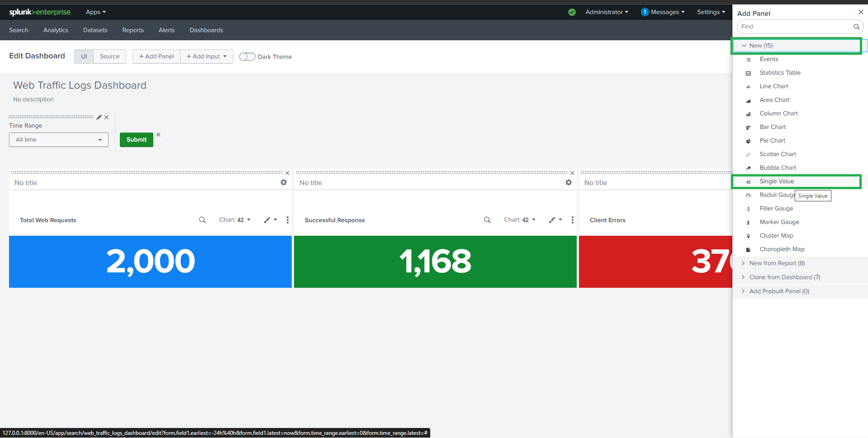Remove the Submit button from the form
Screen dimensions: 868x438
click(158, 134)
